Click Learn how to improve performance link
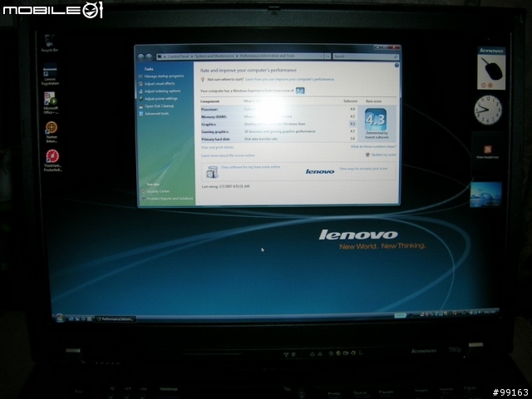Screen dimensions: 532x399 [290, 79]
